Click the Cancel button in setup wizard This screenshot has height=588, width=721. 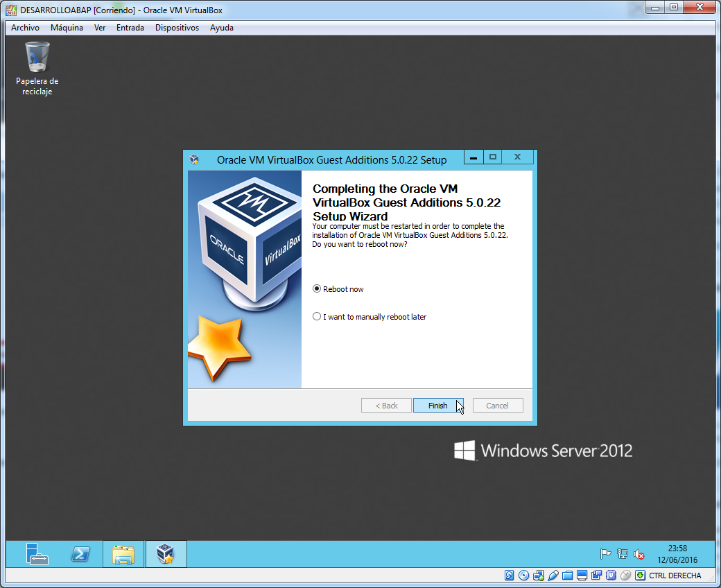pos(498,406)
